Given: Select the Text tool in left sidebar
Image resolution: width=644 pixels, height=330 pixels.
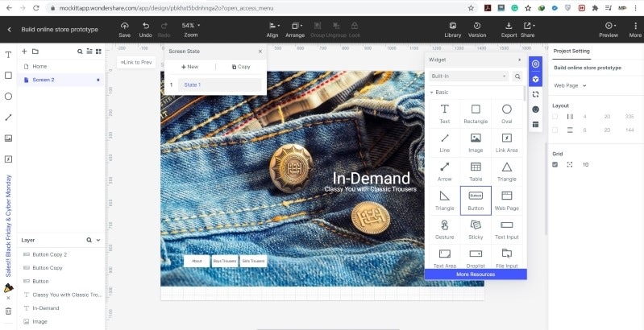Looking at the screenshot, I should tap(8, 55).
